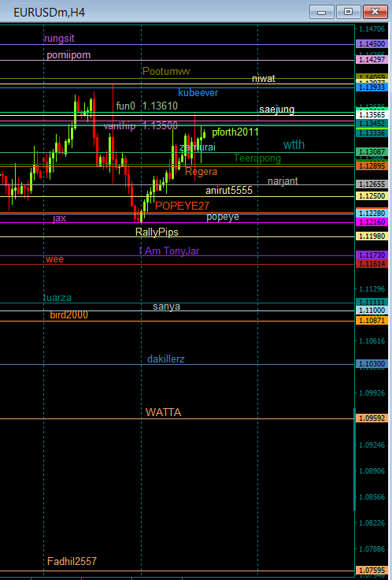
Task: Select the wtth label
Action: pyautogui.click(x=294, y=145)
